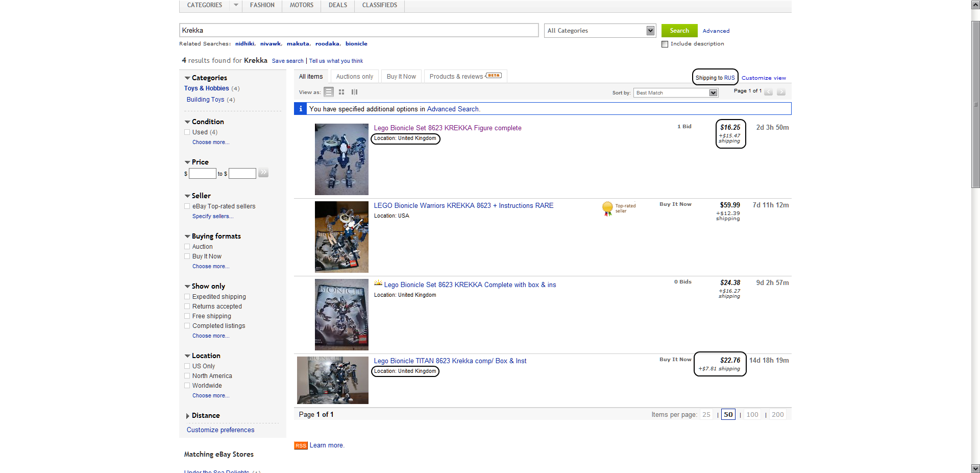
Task: Click scrollbar down arrow
Action: tap(975, 468)
